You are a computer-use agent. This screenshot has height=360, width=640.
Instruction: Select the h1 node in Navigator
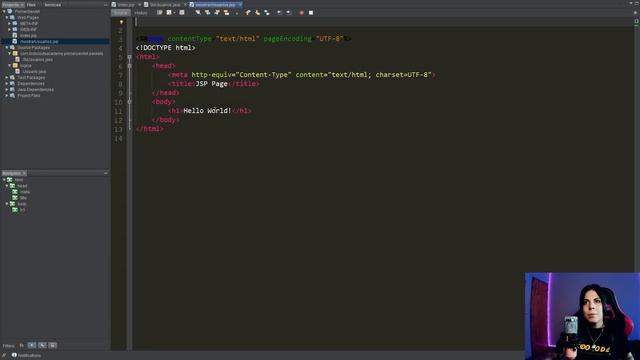tap(22, 210)
